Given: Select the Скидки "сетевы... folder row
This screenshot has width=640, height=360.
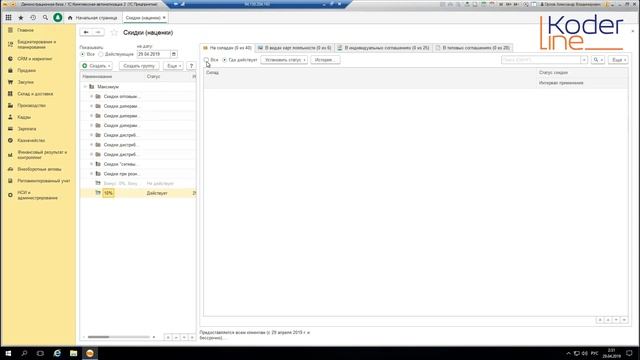Looking at the screenshot, I should [138, 164].
